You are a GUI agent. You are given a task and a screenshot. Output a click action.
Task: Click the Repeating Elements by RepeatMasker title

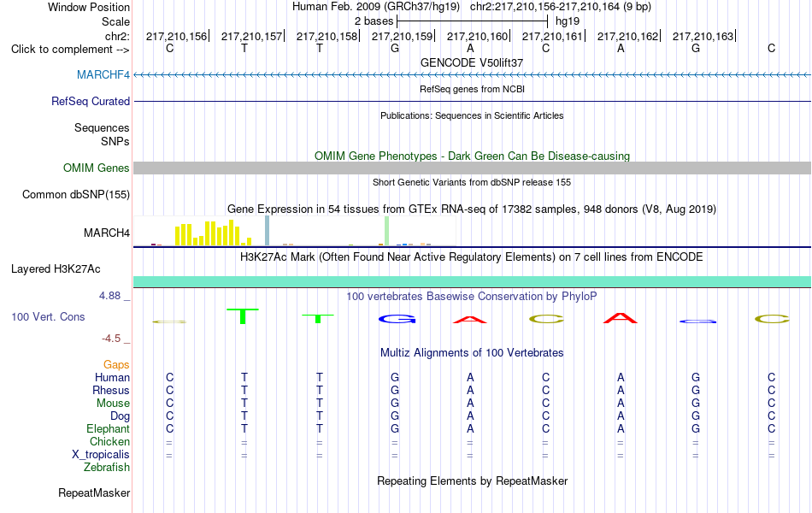pyautogui.click(x=472, y=481)
